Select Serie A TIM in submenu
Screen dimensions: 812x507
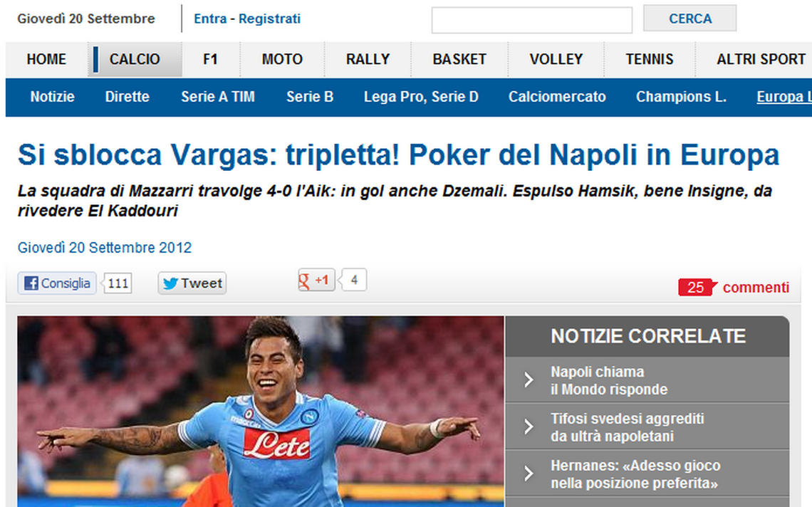pos(218,97)
